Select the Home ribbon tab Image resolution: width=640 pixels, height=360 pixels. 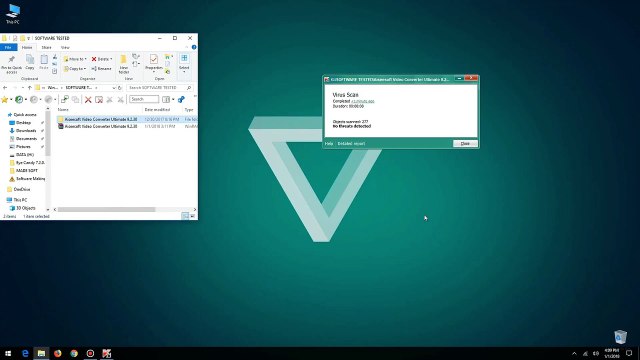27,47
